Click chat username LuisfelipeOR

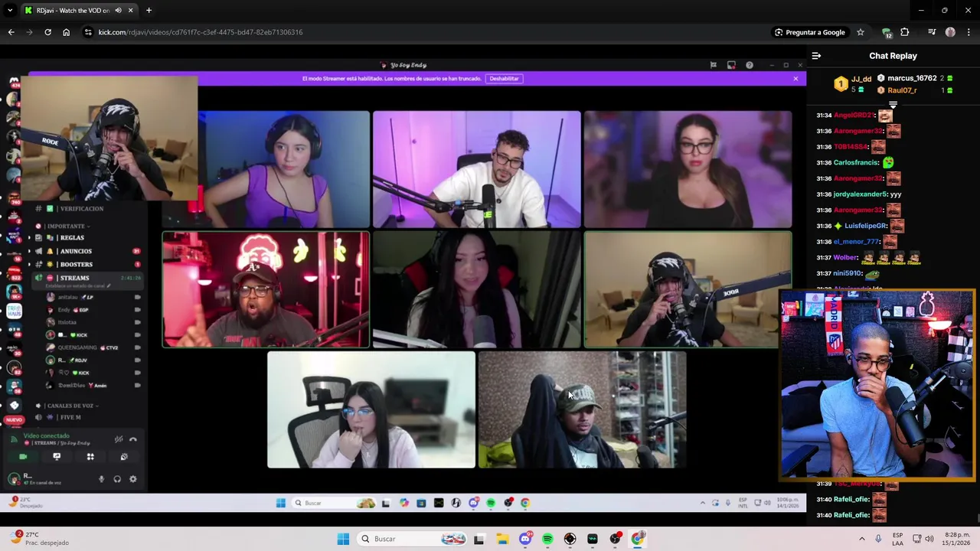pyautogui.click(x=865, y=227)
